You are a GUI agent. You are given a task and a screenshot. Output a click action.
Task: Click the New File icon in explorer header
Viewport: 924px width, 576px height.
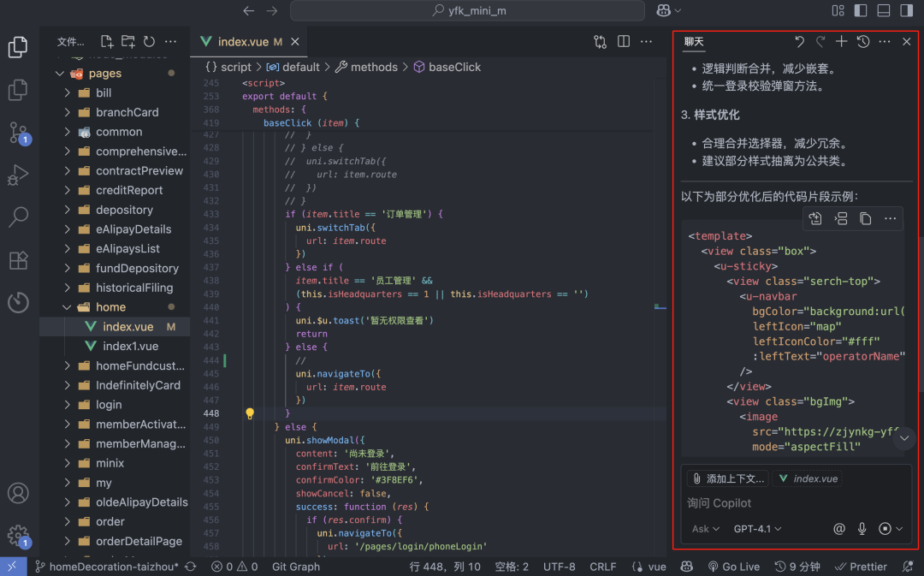click(x=107, y=42)
